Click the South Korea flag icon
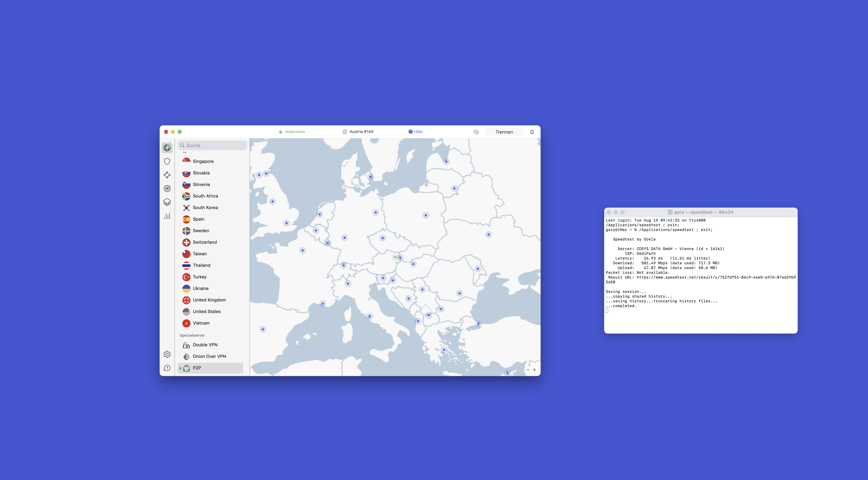Screen dimensions: 868x480 click(186, 208)
